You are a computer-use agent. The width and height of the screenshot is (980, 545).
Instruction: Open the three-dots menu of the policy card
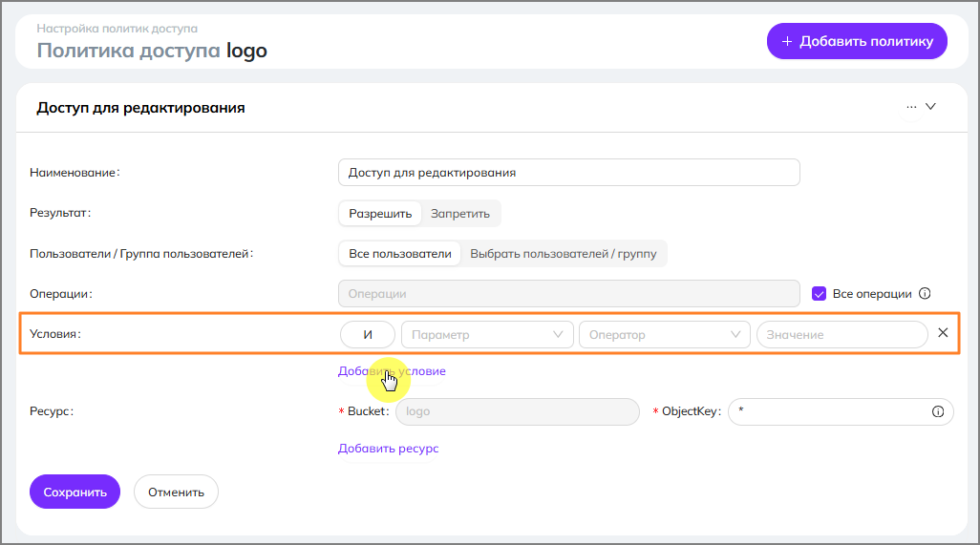click(x=911, y=107)
